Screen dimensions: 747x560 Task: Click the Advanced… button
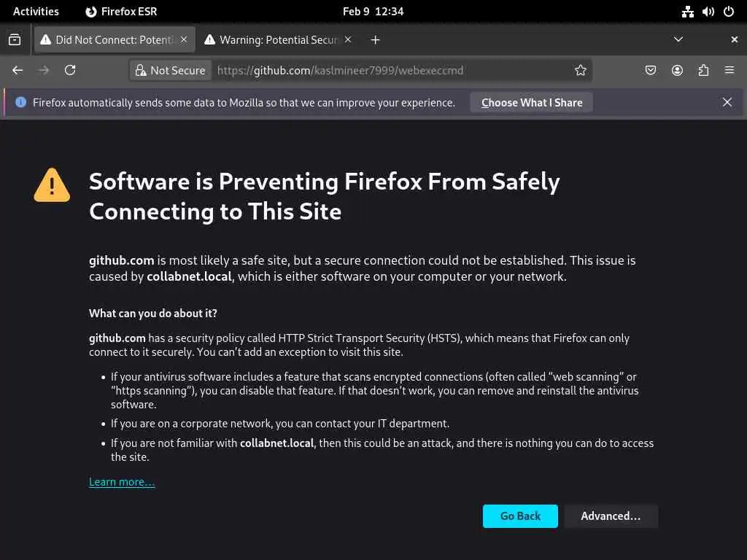click(611, 516)
